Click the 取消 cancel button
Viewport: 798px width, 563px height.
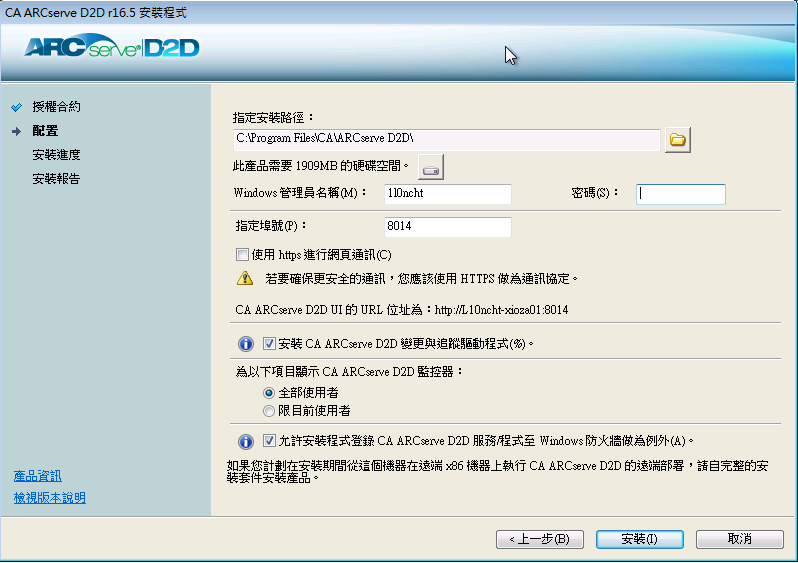pos(739,539)
